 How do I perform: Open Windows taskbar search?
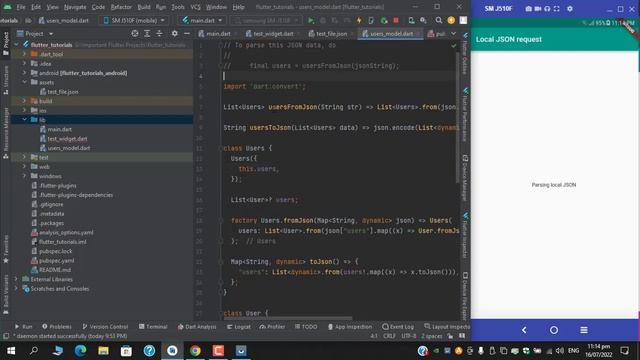[34, 351]
